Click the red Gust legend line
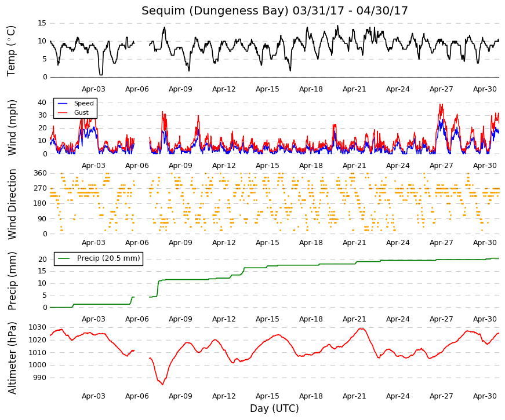Viewport: 505px width, 420px height. coord(63,112)
